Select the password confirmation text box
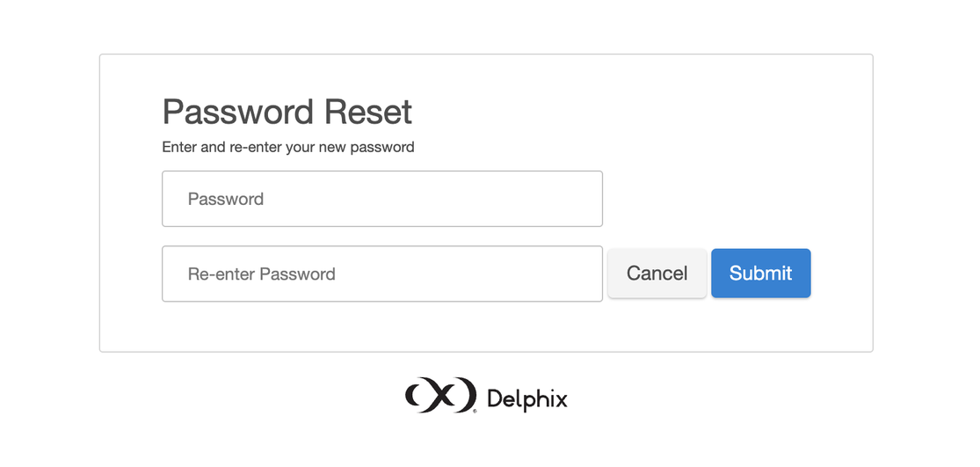The height and width of the screenshot is (467, 980). point(381,274)
